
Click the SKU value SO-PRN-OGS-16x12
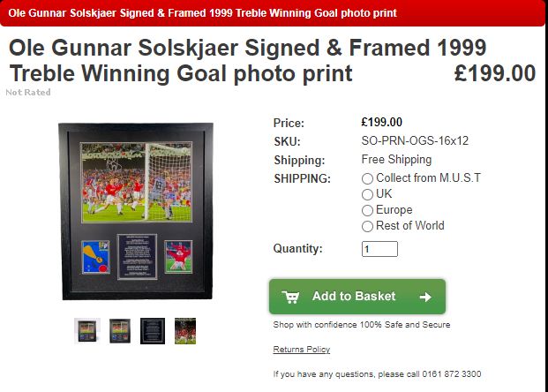coord(415,140)
